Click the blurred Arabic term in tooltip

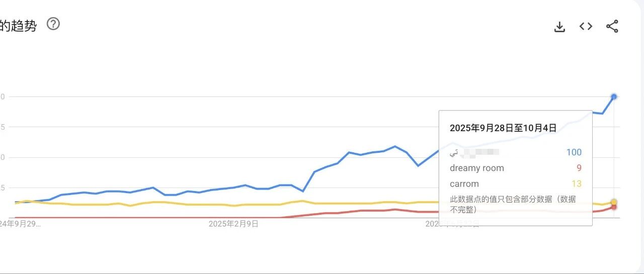point(474,152)
